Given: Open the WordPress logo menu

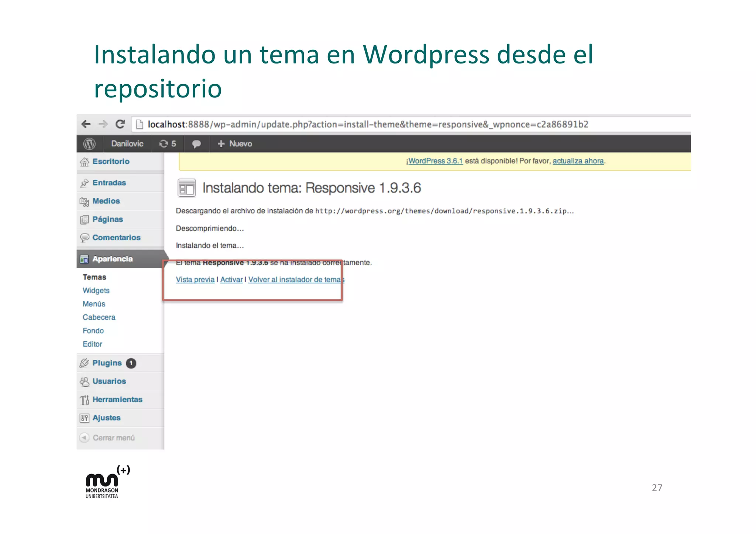Looking at the screenshot, I should (x=89, y=144).
